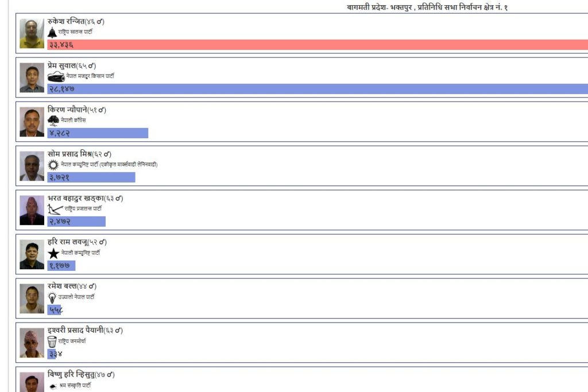This screenshot has width=588, height=392.
Task: Click the light bulb symbol of Ujyalo Nepal Party
Action: click(x=52, y=297)
